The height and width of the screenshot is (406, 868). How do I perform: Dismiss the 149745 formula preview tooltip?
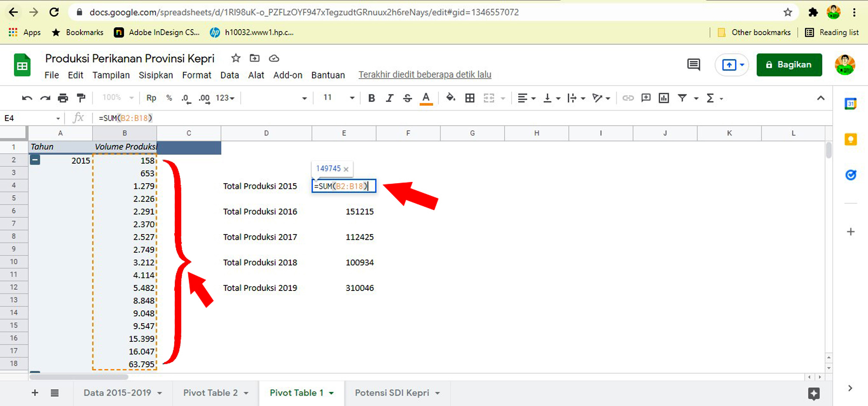[x=346, y=169]
